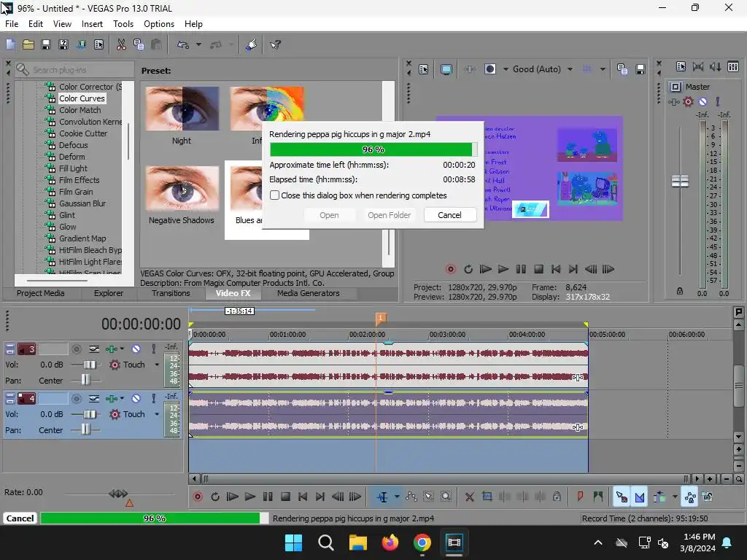Adjust track 4 pan slider
Viewport: 747px width, 560px height.
(85, 430)
